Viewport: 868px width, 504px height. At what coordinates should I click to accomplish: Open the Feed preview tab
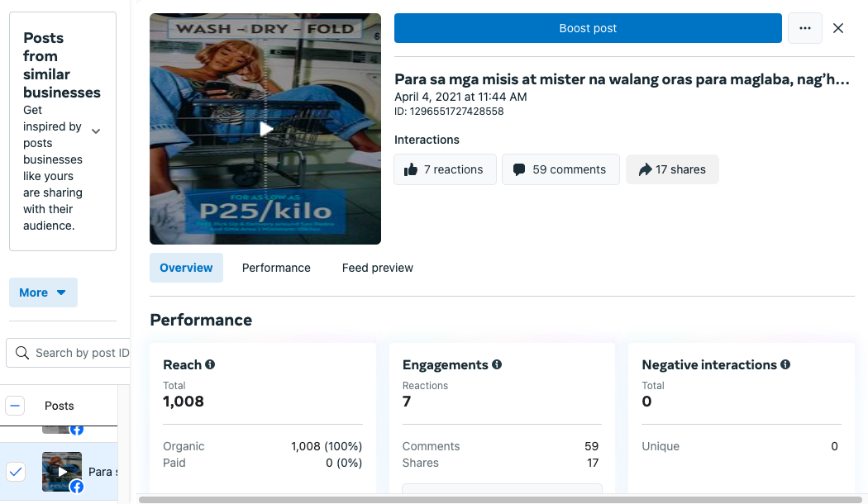click(377, 268)
